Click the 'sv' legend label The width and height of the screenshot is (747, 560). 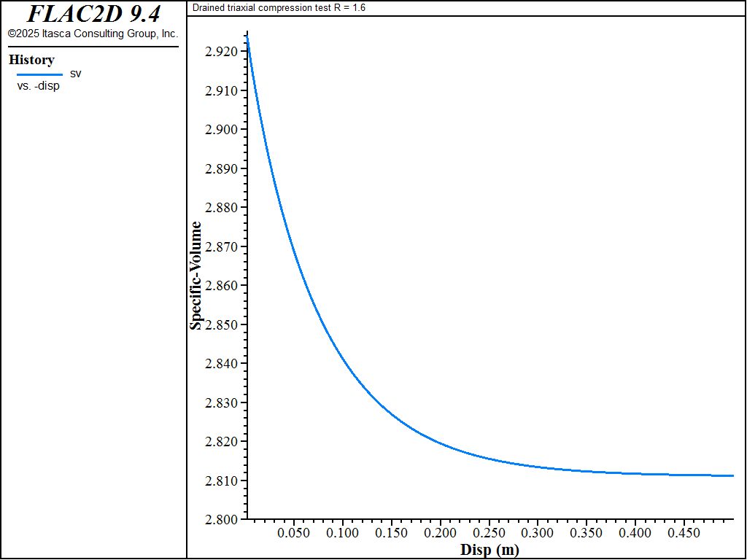click(x=76, y=74)
